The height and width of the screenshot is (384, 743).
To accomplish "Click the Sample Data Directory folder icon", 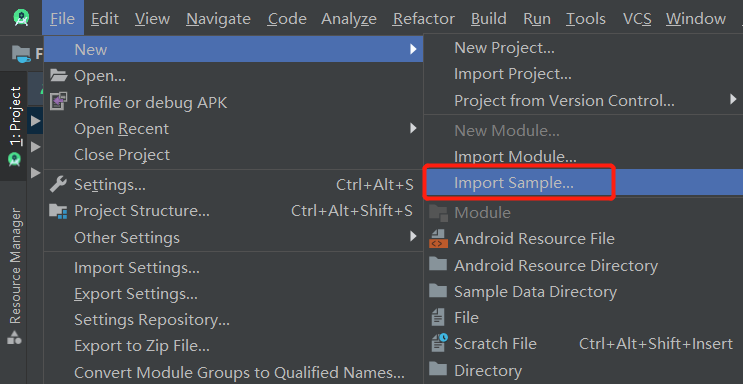I will click(438, 291).
